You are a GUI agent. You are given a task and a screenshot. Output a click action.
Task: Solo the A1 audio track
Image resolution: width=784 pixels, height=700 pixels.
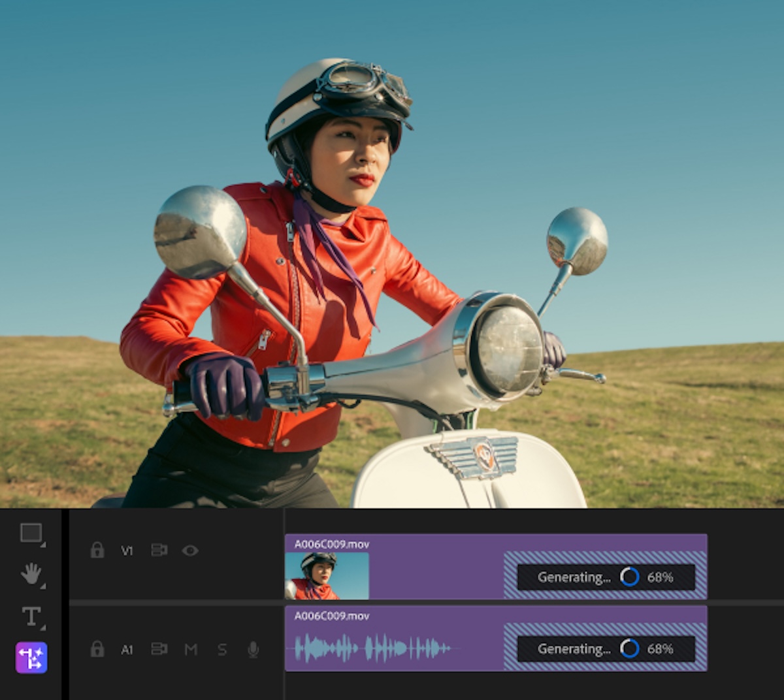tap(221, 650)
